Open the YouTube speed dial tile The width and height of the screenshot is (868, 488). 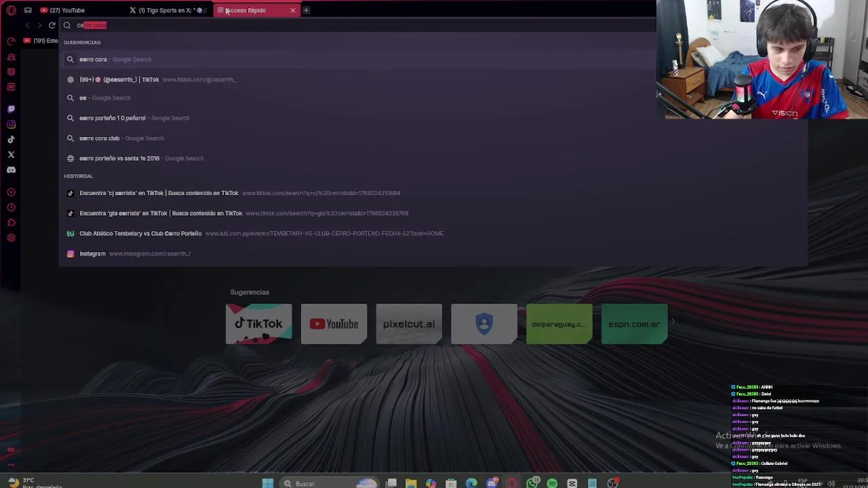point(334,324)
